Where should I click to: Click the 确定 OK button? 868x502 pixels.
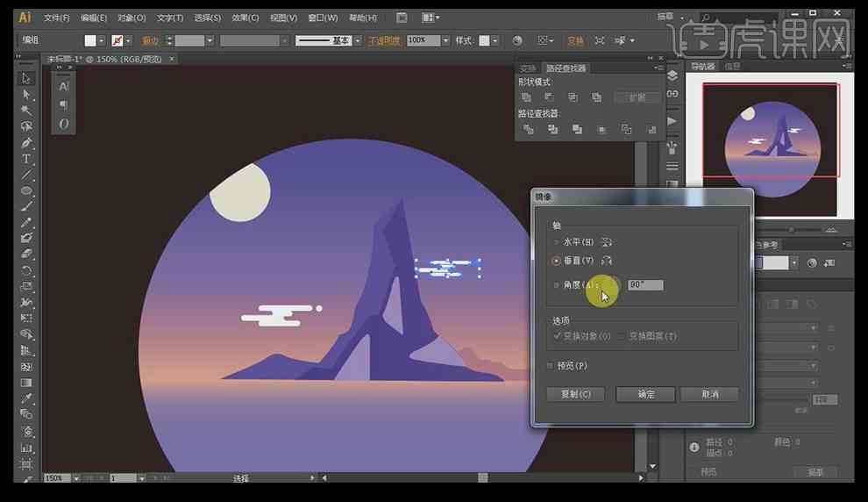click(x=645, y=394)
